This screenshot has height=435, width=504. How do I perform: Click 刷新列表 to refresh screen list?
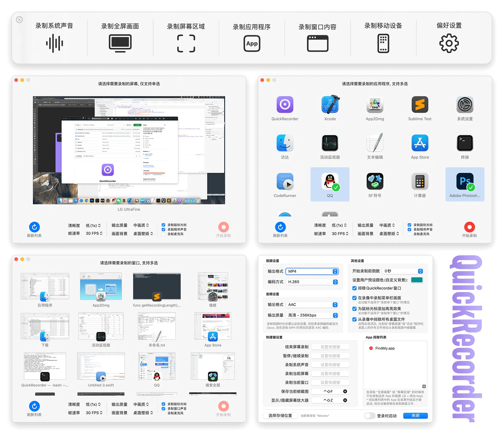click(x=34, y=227)
